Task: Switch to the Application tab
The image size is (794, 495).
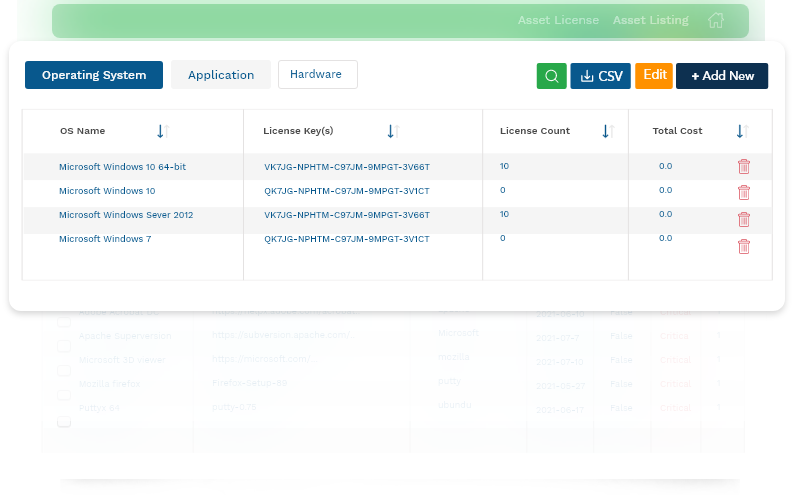Action: pos(221,75)
